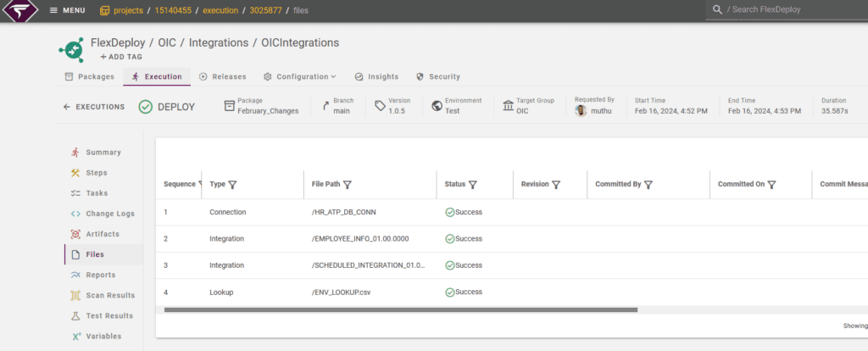This screenshot has width=868, height=351.
Task: Click the FlexDeploy logo in header
Action: (x=20, y=10)
